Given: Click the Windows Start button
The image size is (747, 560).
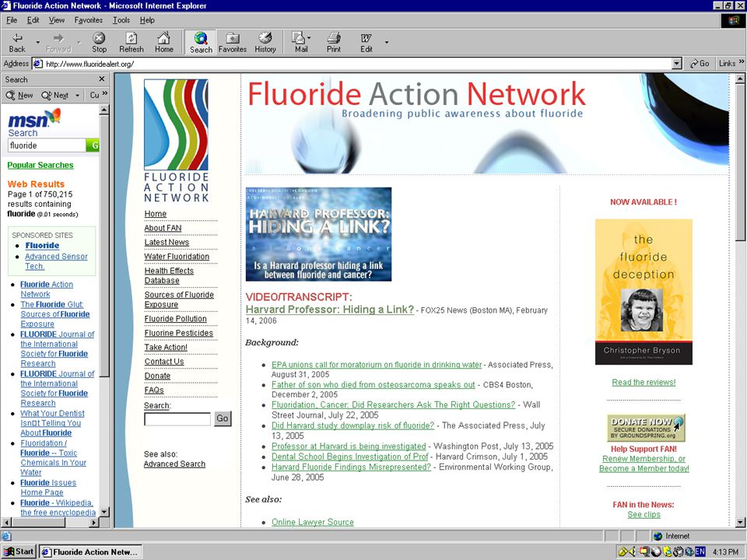Looking at the screenshot, I should pos(19,551).
